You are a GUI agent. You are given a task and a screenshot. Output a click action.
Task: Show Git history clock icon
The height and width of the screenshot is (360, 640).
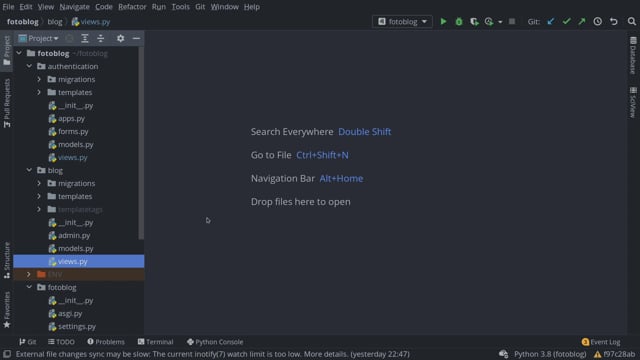598,21
